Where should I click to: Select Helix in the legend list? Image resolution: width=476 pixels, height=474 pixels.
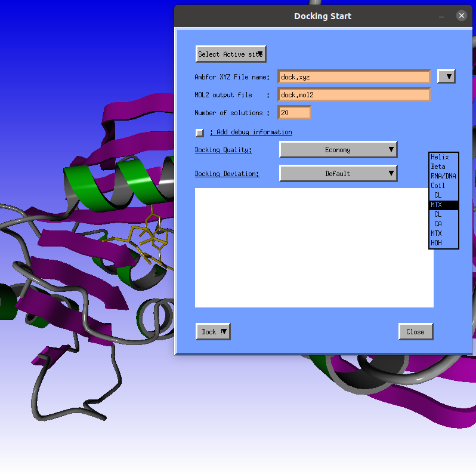click(440, 157)
